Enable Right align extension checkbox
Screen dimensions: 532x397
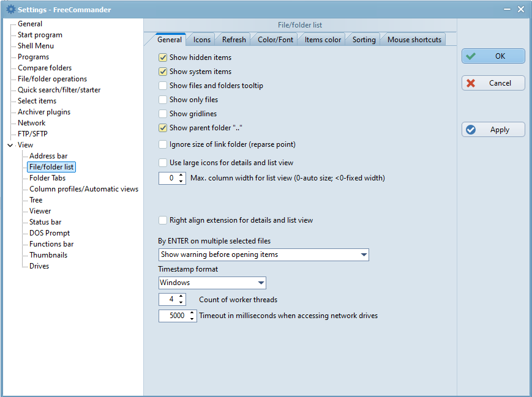163,220
